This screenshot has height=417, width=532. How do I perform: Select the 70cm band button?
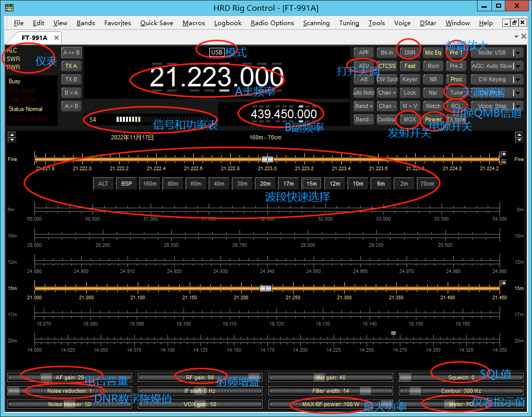coord(427,184)
